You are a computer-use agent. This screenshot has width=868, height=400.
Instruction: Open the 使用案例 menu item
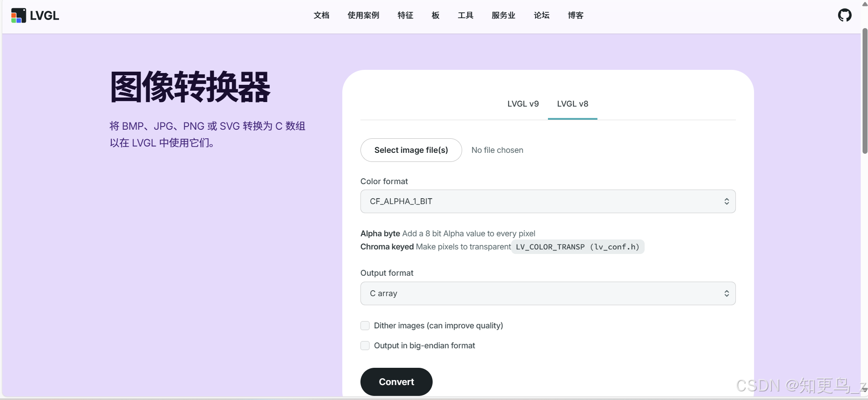point(363,15)
